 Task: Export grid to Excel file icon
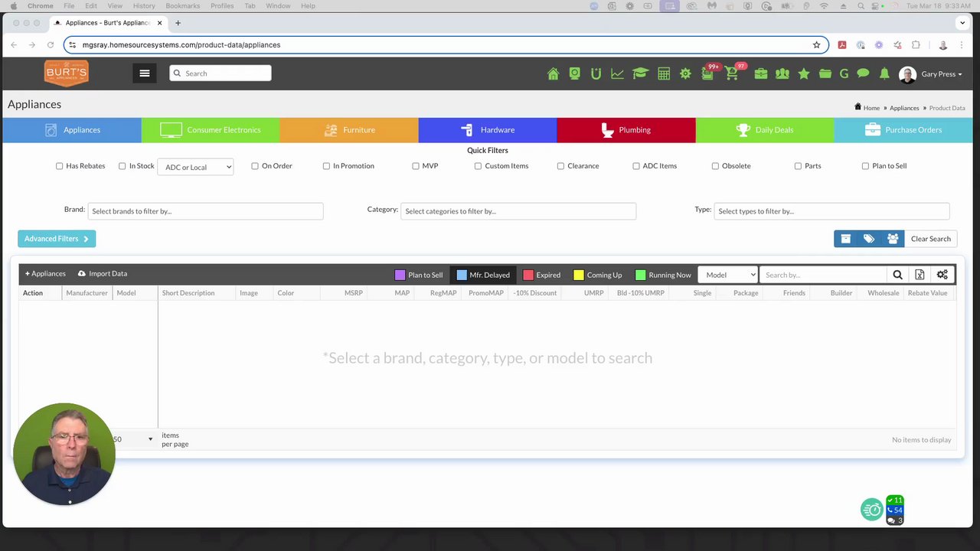click(x=920, y=275)
